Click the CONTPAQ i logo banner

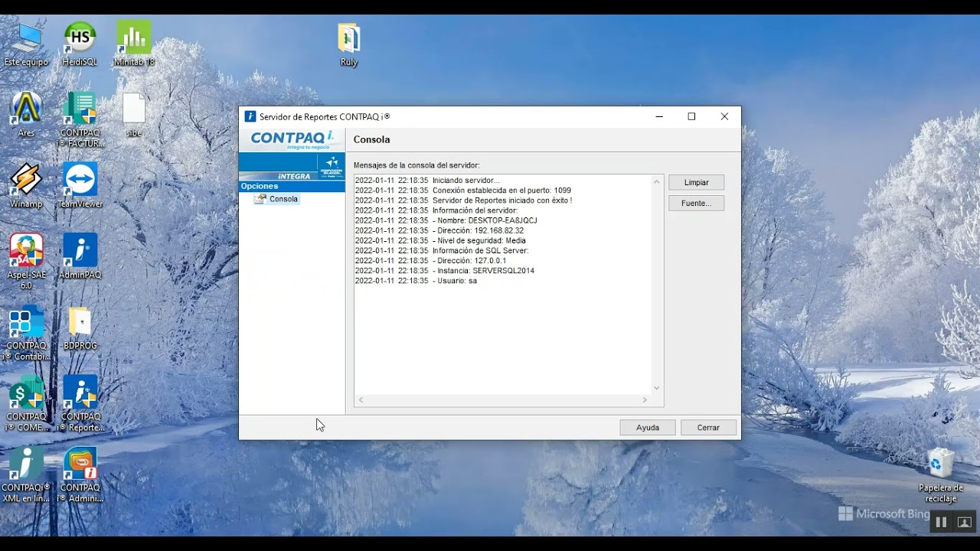(x=292, y=140)
